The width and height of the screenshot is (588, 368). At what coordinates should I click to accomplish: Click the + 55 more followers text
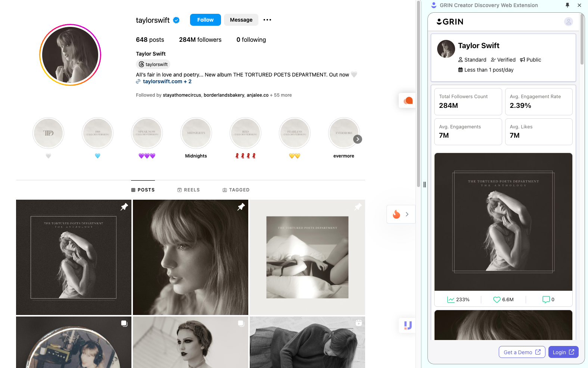click(281, 95)
